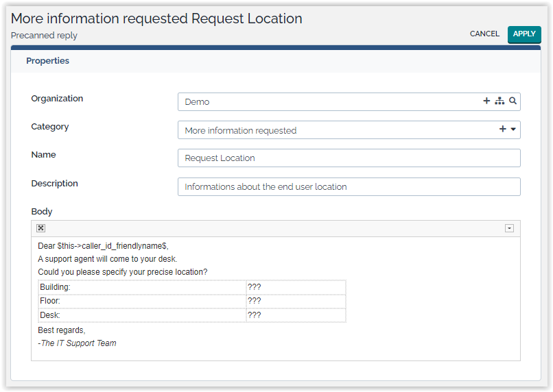Open the Organization hierarchy tree icon

point(499,101)
